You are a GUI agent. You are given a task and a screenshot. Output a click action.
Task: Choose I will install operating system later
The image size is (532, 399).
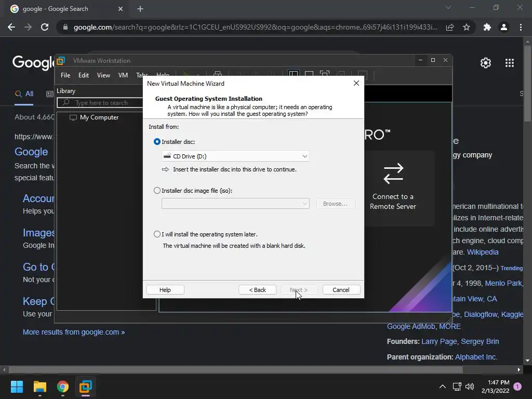157,234
